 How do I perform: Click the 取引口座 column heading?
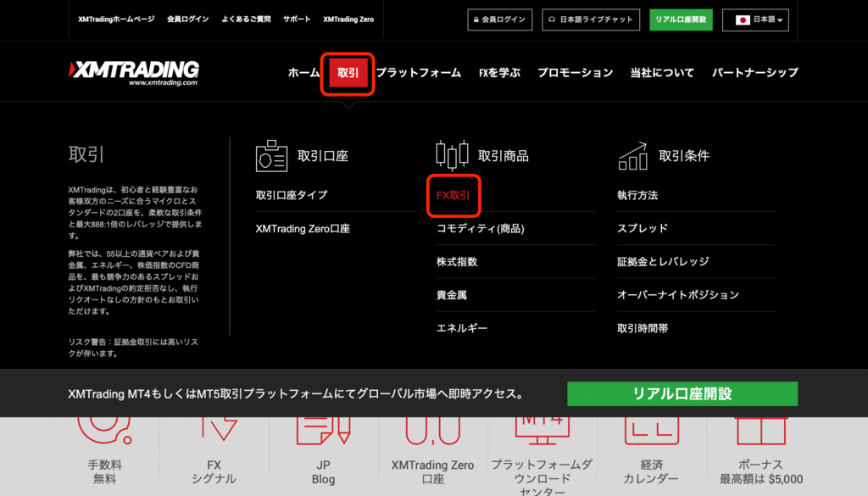[323, 156]
